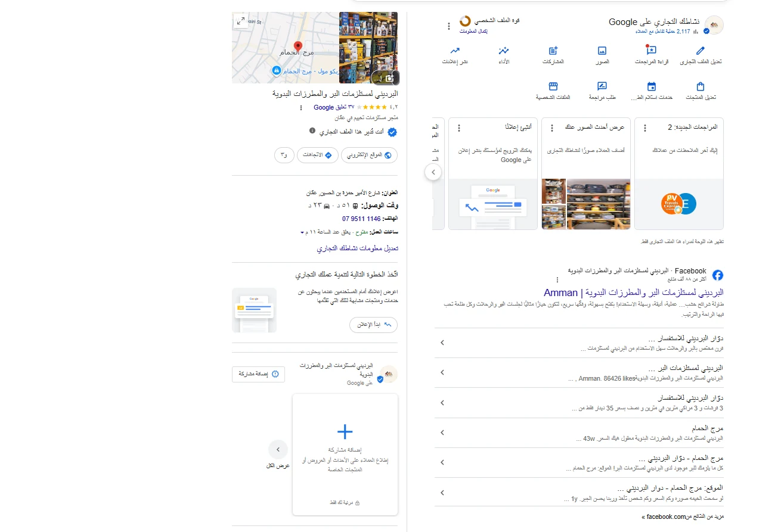The image size is (781, 532).
Task: Click 'إكمال المعلومات' link under profile strength
Action: pos(473,32)
